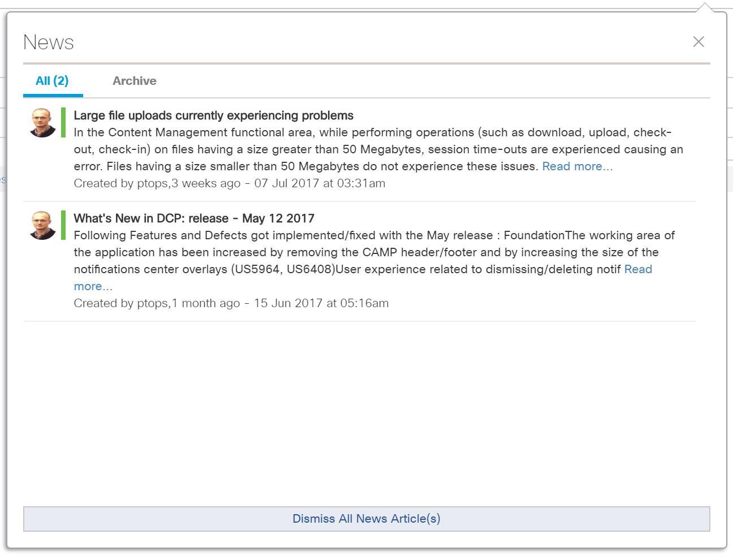733x560 pixels.
Task: Select timestamp 07 Jul 2017 at 03:31am
Action: click(320, 183)
